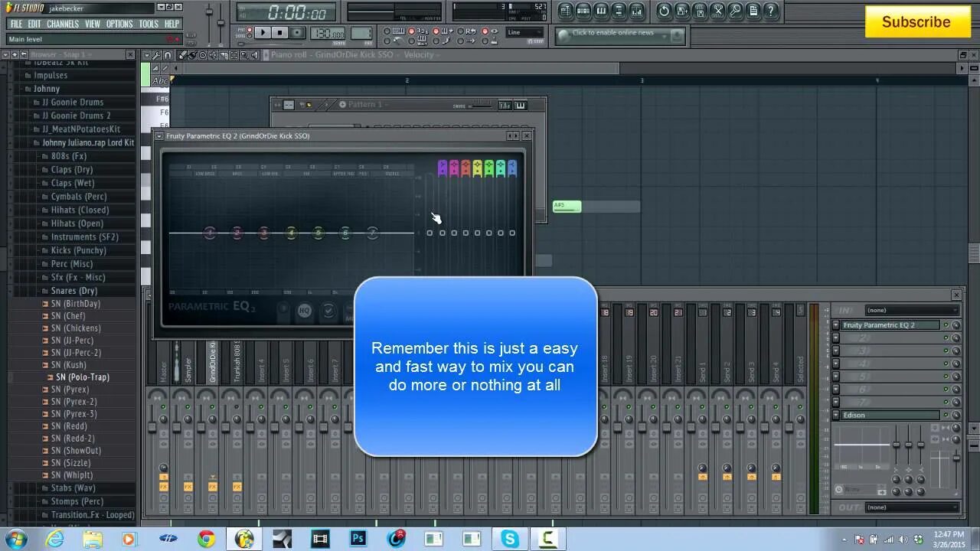The image size is (980, 551).
Task: Select the piano roll Slice tool
Action: (x=223, y=55)
